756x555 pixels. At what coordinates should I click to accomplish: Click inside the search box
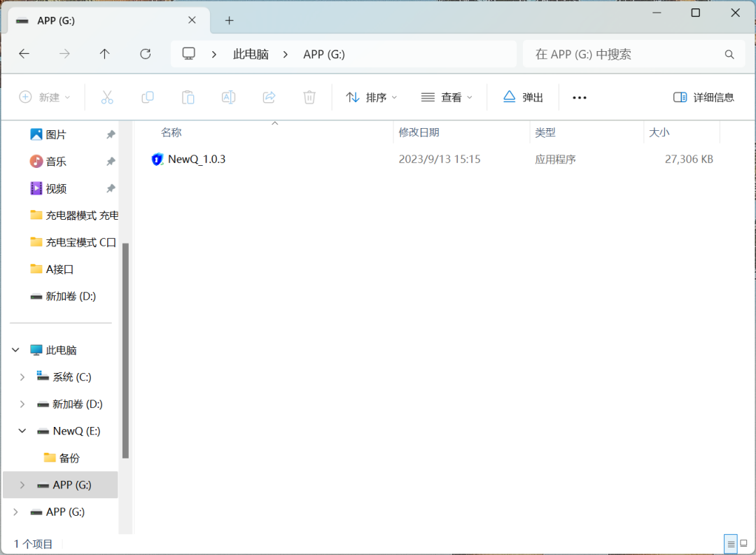pyautogui.click(x=630, y=54)
